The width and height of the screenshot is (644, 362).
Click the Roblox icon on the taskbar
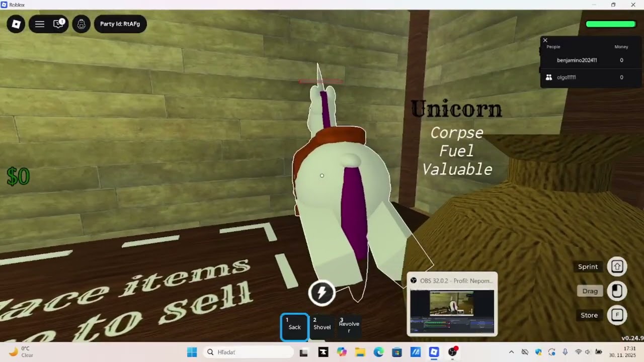pos(434,352)
